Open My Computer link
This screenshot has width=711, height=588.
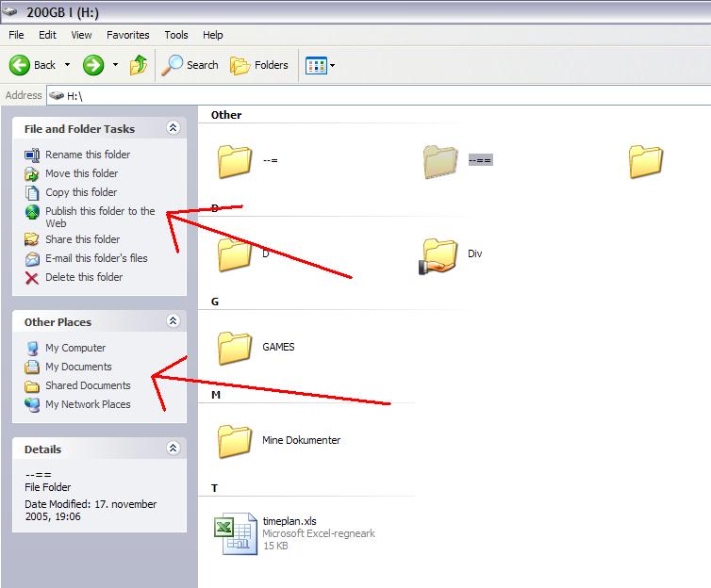click(x=75, y=348)
